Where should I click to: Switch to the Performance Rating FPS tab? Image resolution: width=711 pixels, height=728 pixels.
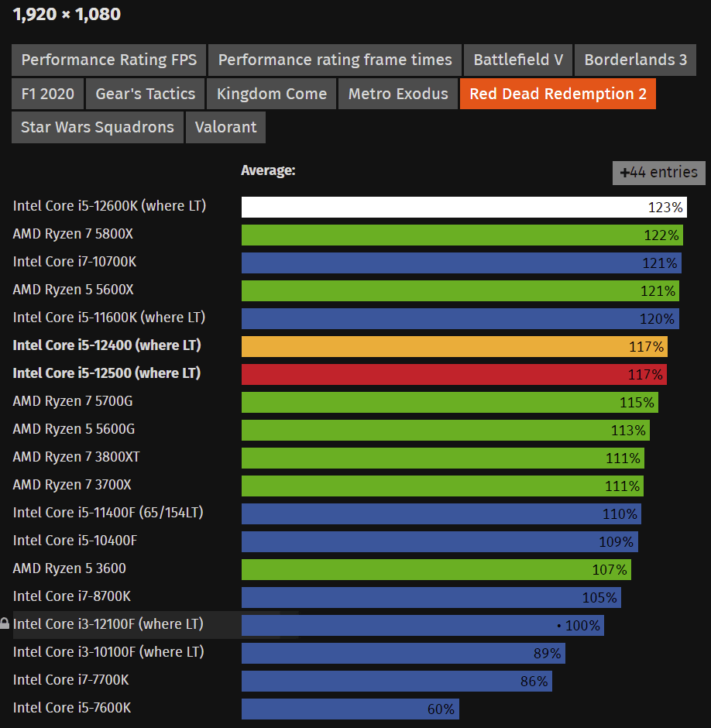pyautogui.click(x=108, y=60)
